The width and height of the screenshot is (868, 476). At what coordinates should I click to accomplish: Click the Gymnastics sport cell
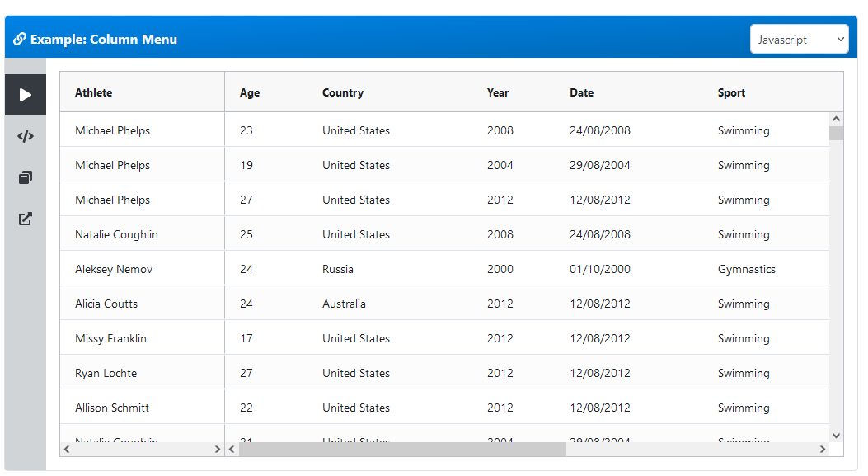click(746, 269)
